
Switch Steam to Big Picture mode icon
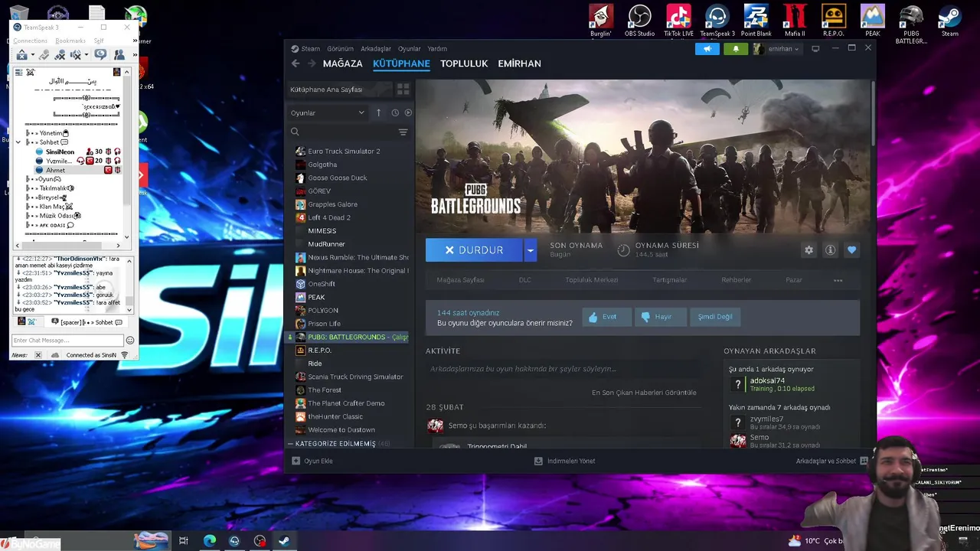coord(815,48)
